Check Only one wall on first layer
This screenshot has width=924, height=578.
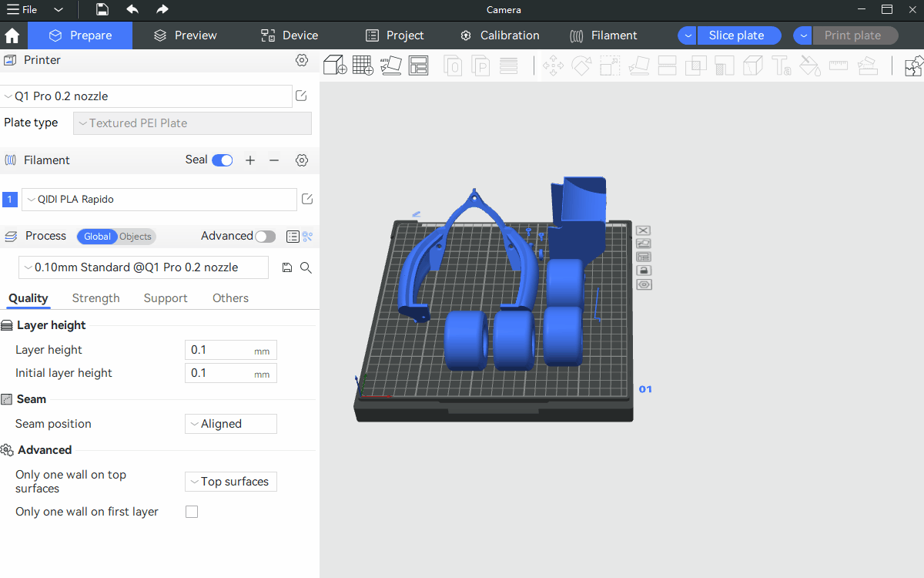[x=192, y=512]
